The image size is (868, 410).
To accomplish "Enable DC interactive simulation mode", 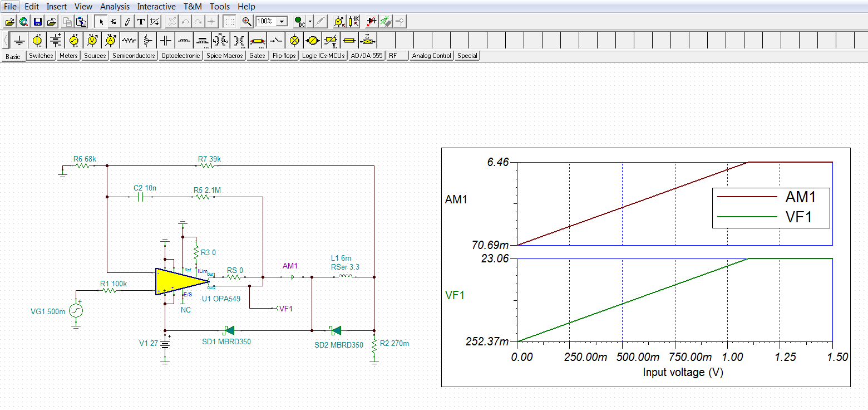I will click(x=299, y=21).
